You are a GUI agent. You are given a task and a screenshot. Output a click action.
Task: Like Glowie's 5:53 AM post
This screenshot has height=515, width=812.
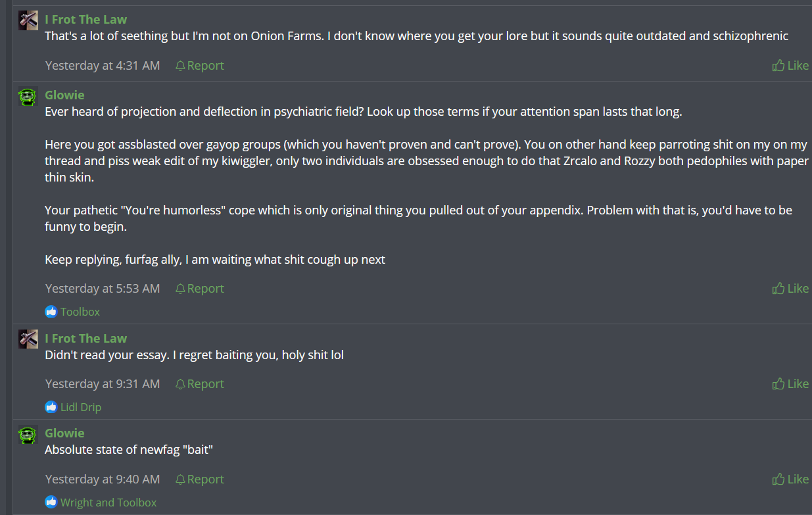point(790,288)
